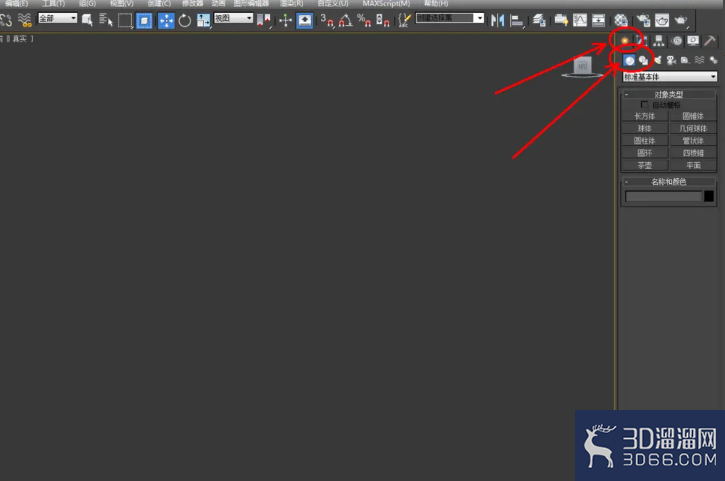The image size is (725, 481).
Task: Open Edit Named Selection Sets
Action: click(405, 20)
